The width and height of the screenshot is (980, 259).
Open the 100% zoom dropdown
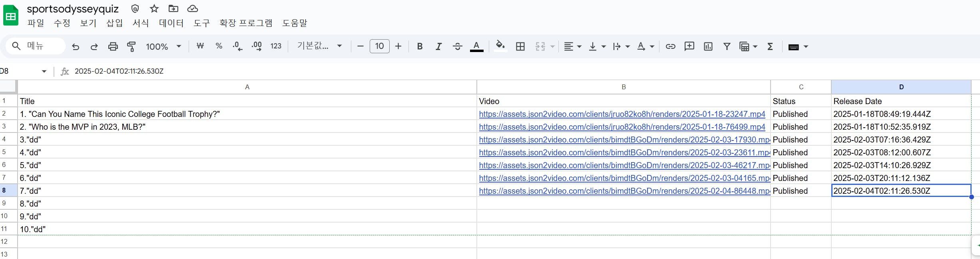(163, 47)
